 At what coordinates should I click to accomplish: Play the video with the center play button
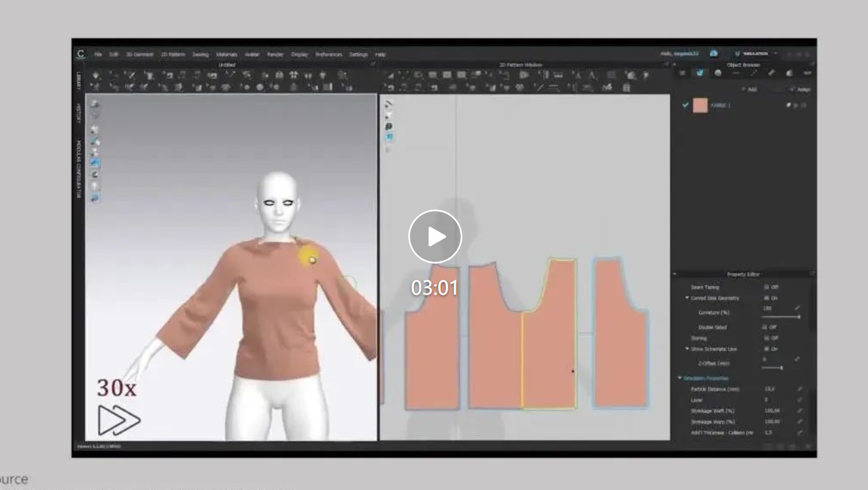pos(435,237)
